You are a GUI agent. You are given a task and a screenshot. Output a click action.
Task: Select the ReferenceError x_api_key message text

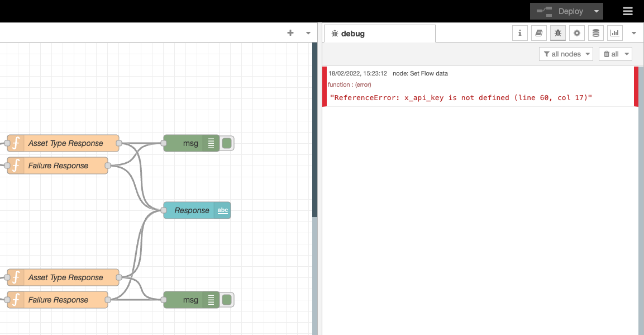click(x=461, y=98)
